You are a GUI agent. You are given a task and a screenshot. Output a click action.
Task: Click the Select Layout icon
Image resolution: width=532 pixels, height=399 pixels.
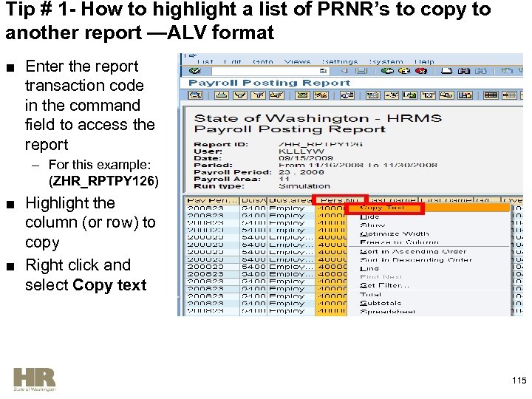coord(509,95)
